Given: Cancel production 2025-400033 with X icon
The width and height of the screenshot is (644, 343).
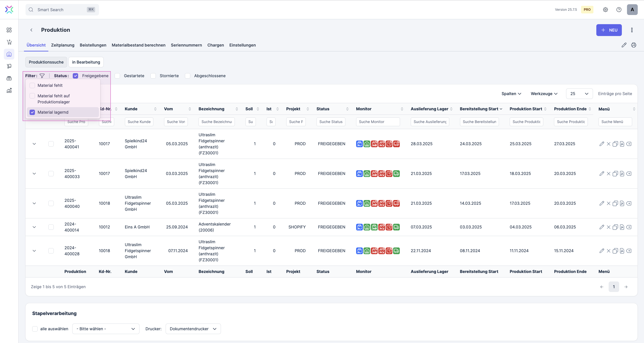Looking at the screenshot, I should pos(608,174).
